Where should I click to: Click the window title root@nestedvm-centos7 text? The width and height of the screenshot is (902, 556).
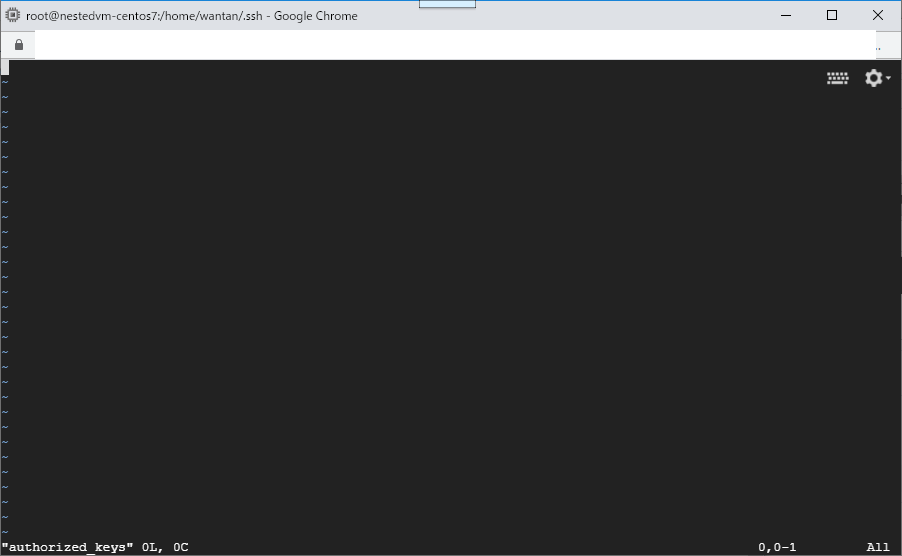pyautogui.click(x=192, y=16)
